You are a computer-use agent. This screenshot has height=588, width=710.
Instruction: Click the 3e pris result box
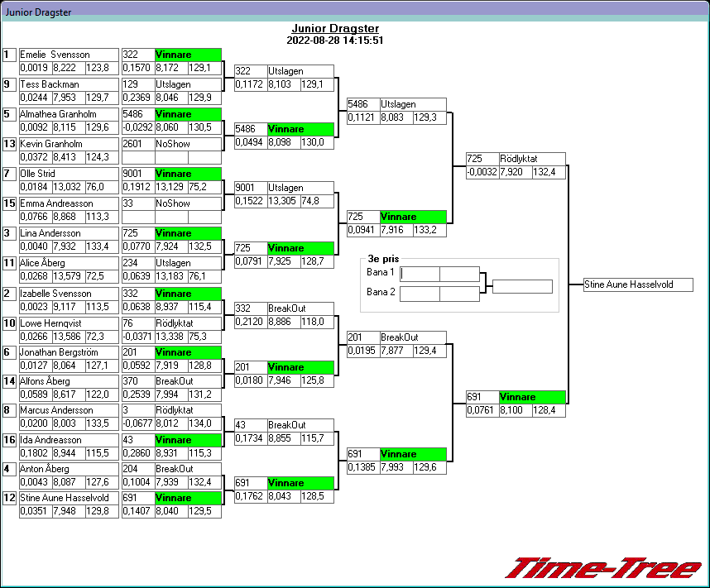pos(521,287)
